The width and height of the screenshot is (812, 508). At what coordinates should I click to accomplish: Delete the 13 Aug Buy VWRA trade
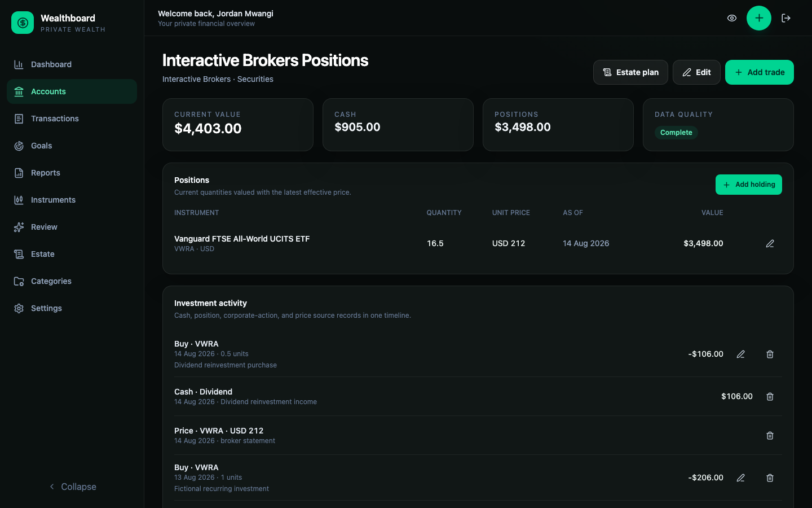[x=770, y=478]
